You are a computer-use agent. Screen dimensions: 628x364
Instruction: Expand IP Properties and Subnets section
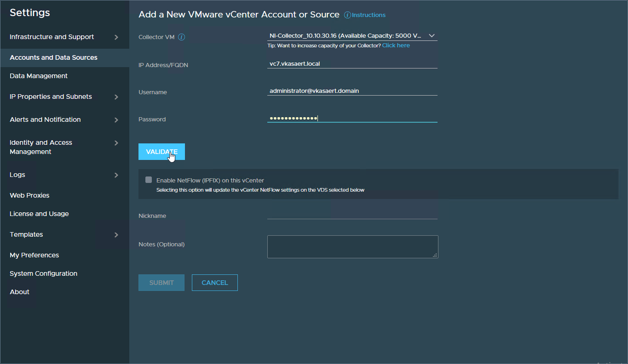click(x=116, y=97)
